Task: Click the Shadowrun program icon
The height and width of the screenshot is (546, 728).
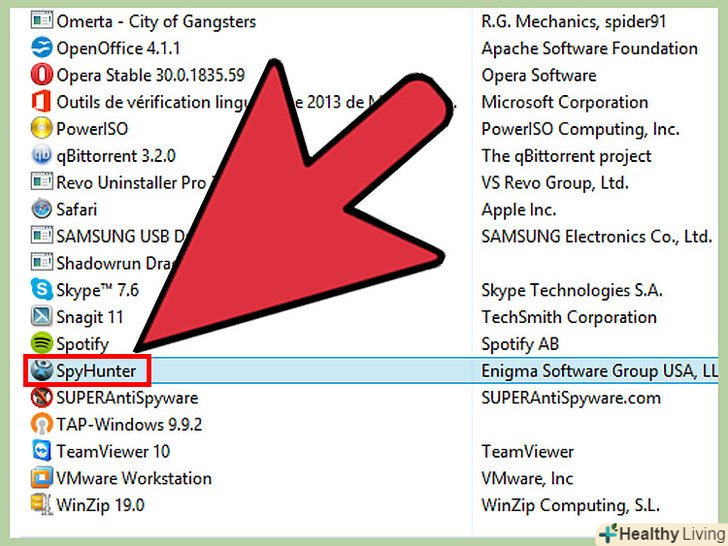Action: pos(42,263)
